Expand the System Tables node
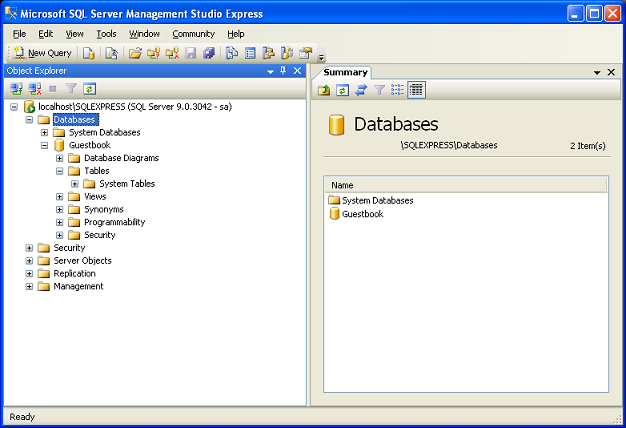The image size is (626, 428). [75, 184]
